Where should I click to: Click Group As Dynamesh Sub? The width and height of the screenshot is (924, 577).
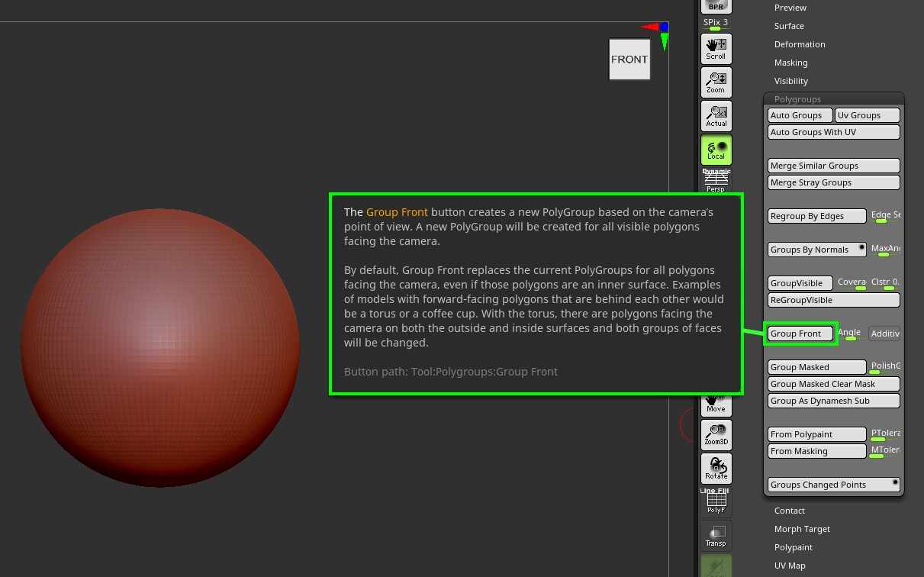(834, 401)
